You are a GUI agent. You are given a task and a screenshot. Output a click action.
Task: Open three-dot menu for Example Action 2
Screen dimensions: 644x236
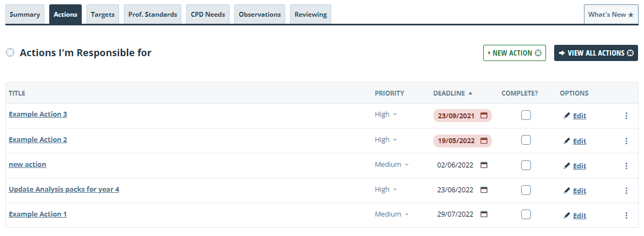point(626,141)
